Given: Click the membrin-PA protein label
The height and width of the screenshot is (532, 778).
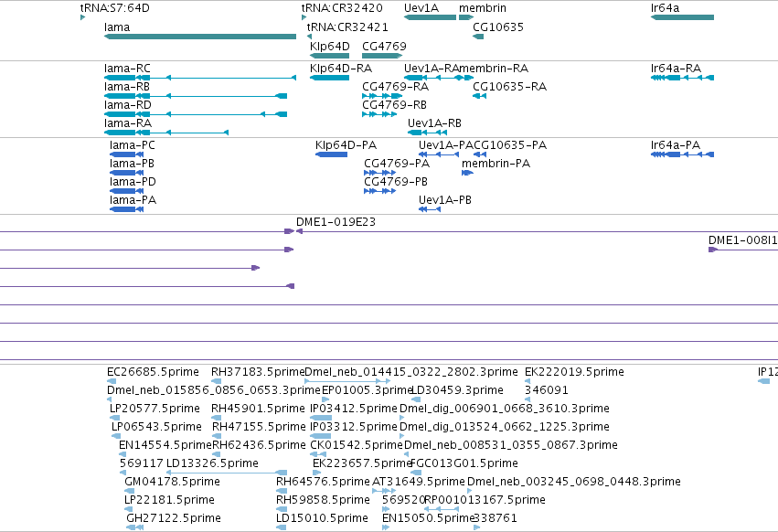Looking at the screenshot, I should pyautogui.click(x=496, y=164).
